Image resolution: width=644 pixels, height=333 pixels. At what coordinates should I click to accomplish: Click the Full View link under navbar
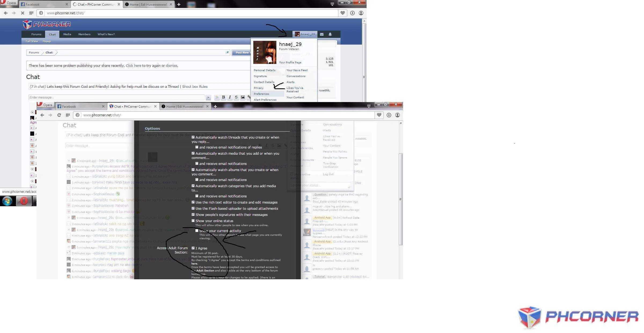[x=32, y=41]
